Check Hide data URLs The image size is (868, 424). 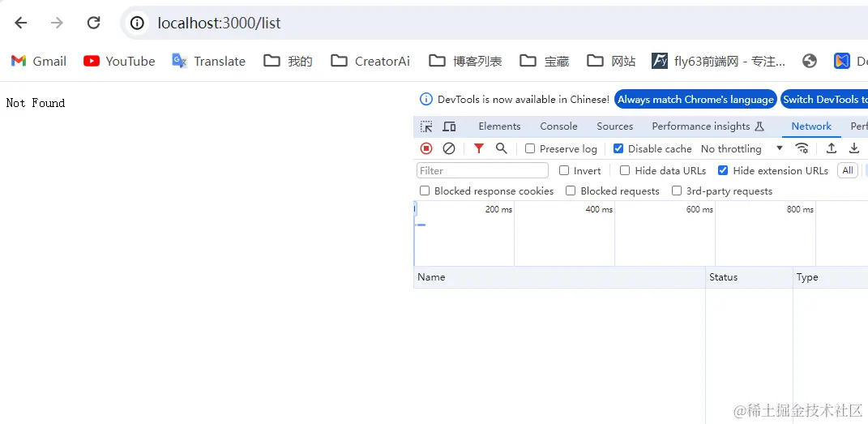(x=625, y=170)
